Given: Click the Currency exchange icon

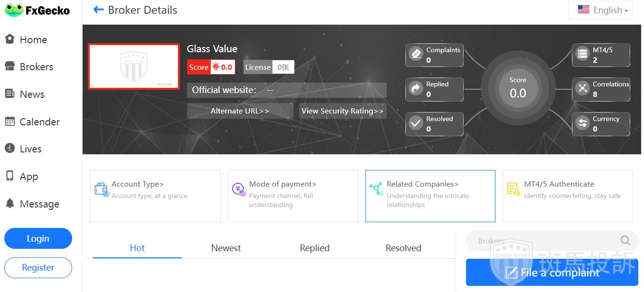Looking at the screenshot, I should (x=582, y=123).
